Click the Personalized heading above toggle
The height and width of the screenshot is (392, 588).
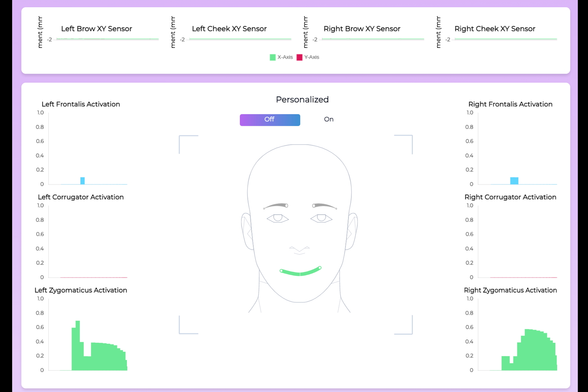click(x=302, y=100)
